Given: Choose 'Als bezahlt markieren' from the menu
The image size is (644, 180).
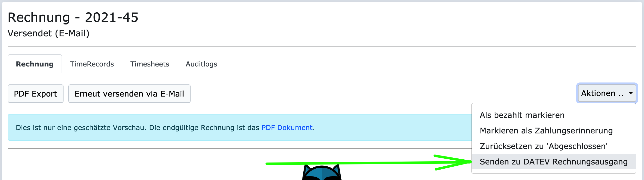Looking at the screenshot, I should click(522, 115).
